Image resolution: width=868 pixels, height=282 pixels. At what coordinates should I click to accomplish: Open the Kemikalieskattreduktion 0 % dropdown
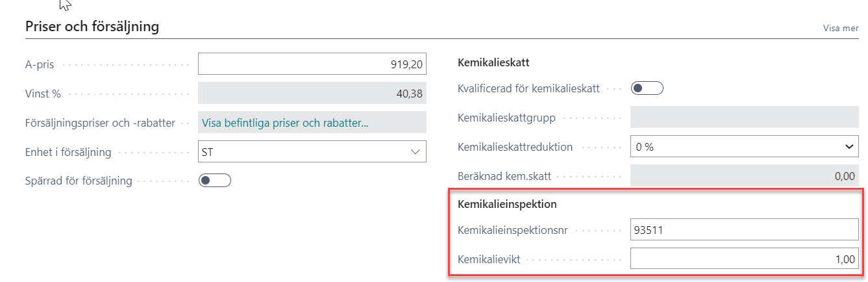745,147
